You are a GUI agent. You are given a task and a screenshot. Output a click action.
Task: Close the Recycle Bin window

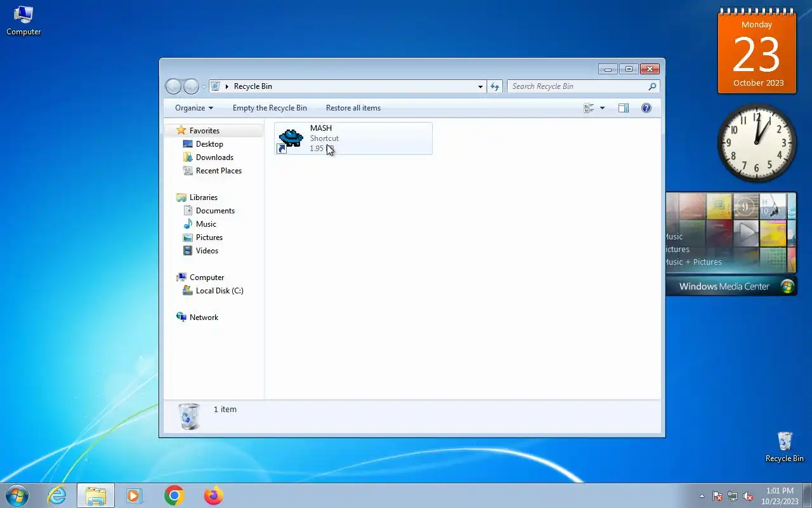650,69
